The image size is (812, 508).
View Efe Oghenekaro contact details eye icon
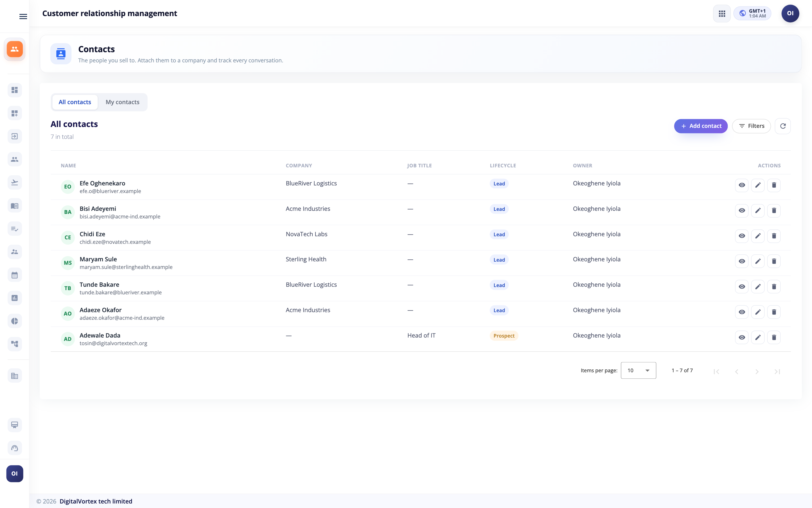coord(742,185)
